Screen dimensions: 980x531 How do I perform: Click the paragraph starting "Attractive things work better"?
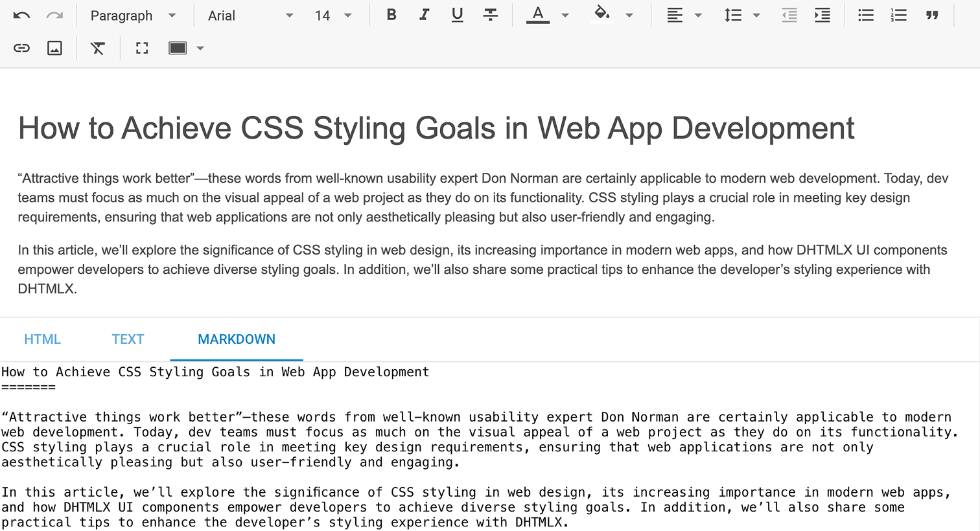tap(483, 198)
